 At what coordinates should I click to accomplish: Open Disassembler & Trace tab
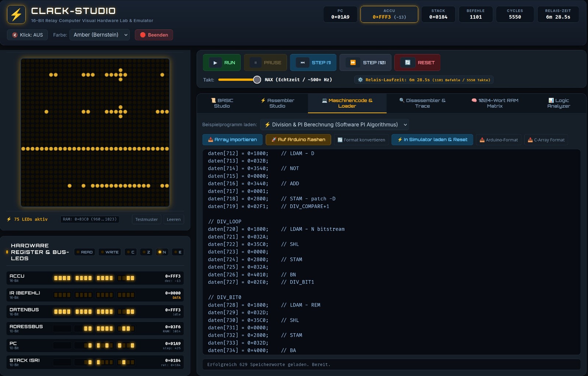[423, 103]
